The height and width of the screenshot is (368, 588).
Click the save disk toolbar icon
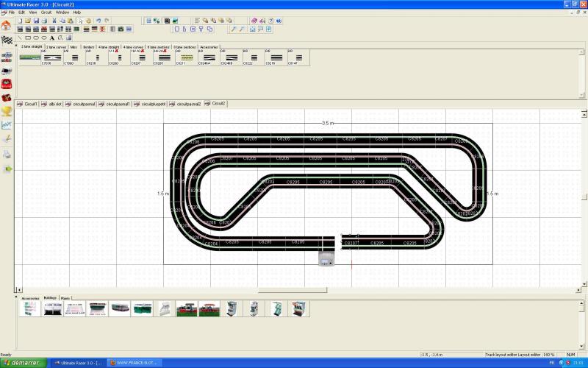(x=36, y=21)
